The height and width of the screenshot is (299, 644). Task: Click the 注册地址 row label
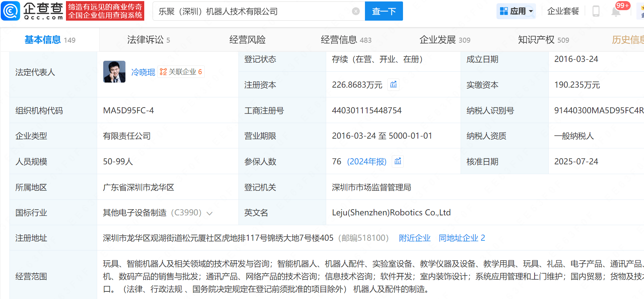pyautogui.click(x=31, y=238)
